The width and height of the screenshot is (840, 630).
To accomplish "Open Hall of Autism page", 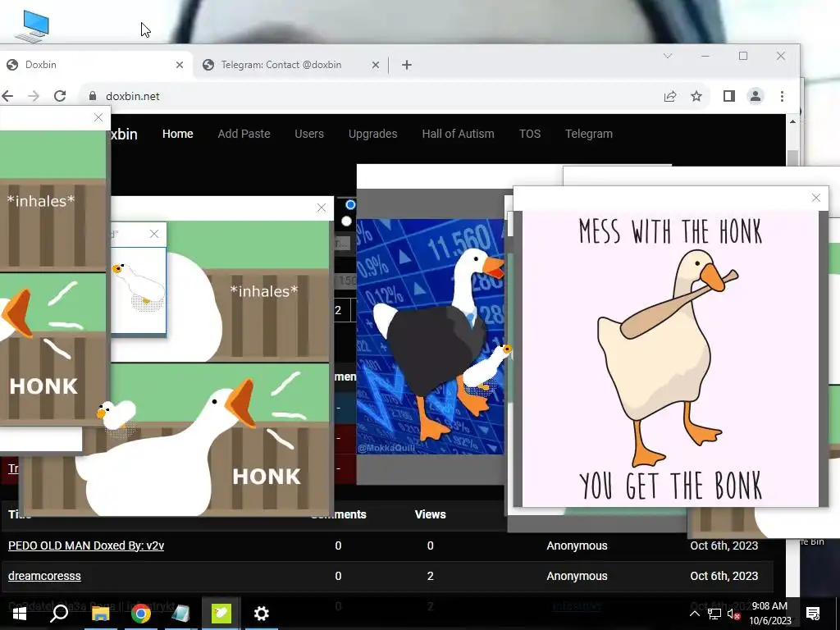I will coord(458,134).
